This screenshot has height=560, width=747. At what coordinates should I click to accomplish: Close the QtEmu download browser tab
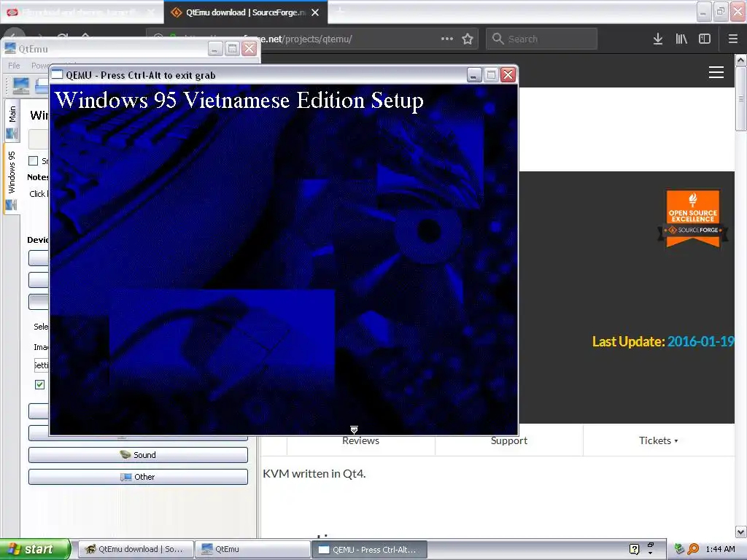pos(315,12)
